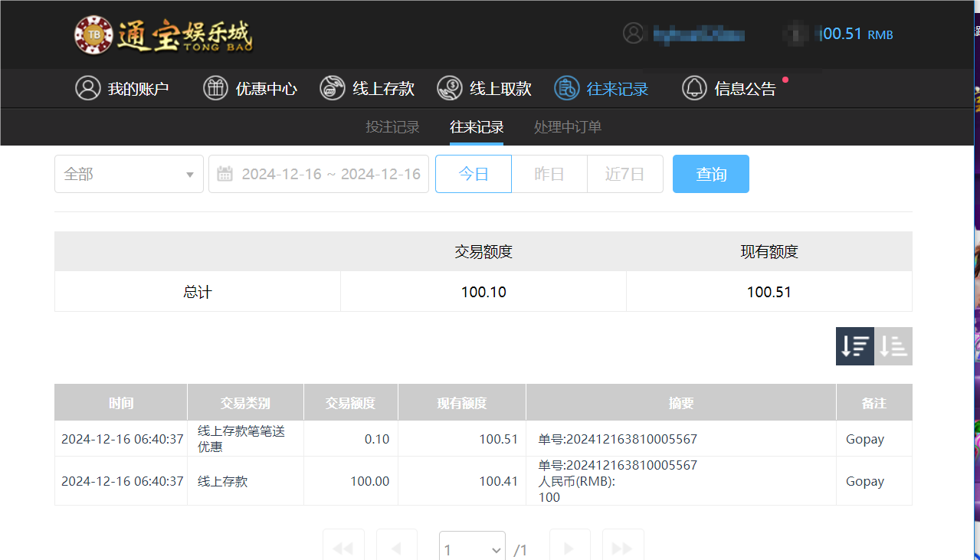This screenshot has width=980, height=560.
Task: Open the 线上取款 withdrawal icon
Action: pyautogui.click(x=450, y=88)
